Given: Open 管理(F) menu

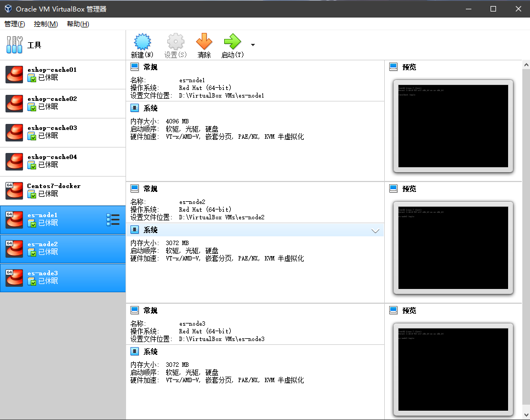Looking at the screenshot, I should tap(15, 24).
